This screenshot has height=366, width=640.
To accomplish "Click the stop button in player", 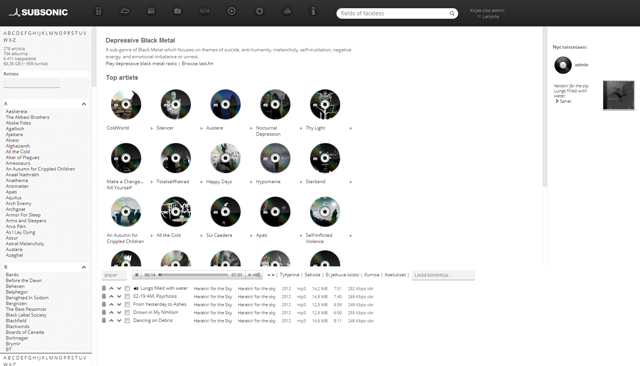I will tap(137, 275).
